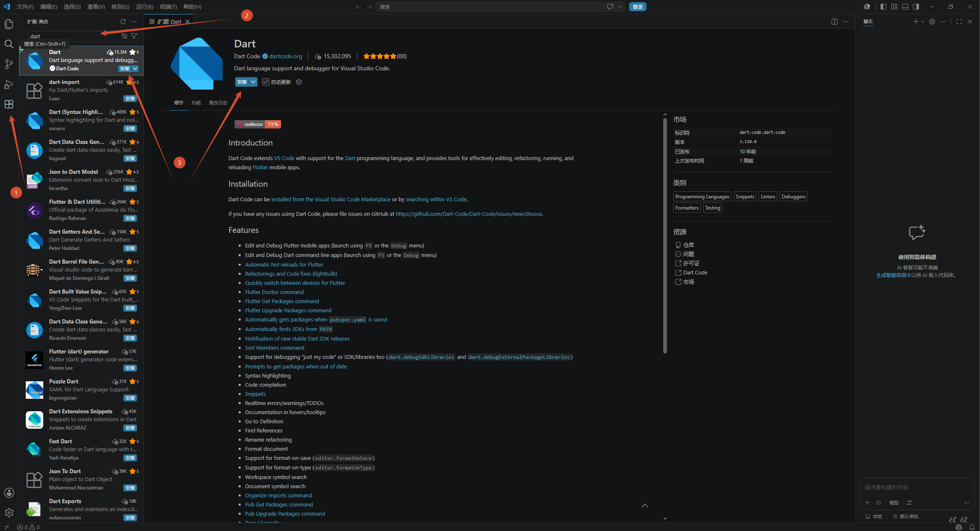The height and width of the screenshot is (531, 980).
Task: Open the Explorer view in activity bar
Action: (x=9, y=24)
